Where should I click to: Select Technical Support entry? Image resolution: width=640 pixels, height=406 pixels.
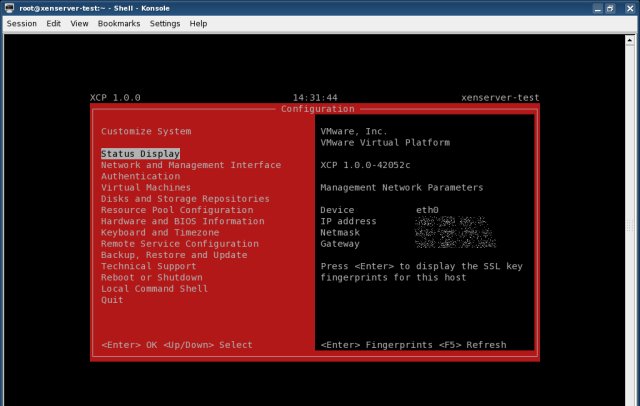click(149, 266)
